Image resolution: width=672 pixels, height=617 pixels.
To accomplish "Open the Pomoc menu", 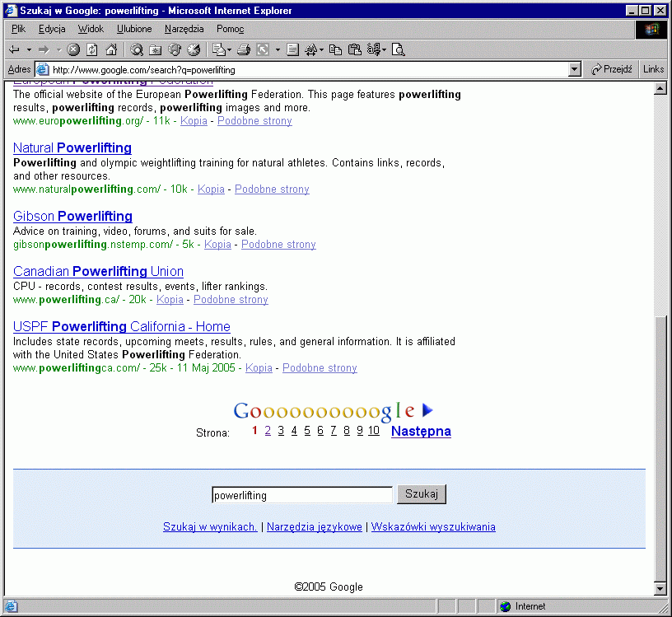I will pos(230,29).
